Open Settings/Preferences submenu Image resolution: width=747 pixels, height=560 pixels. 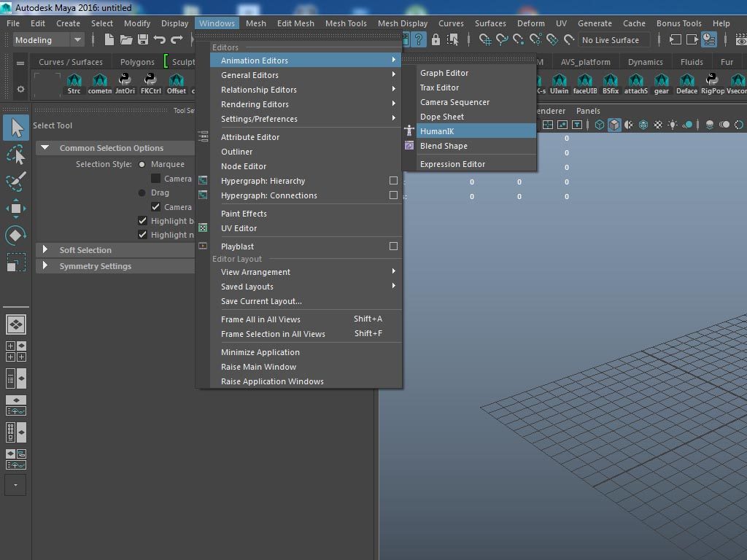306,119
